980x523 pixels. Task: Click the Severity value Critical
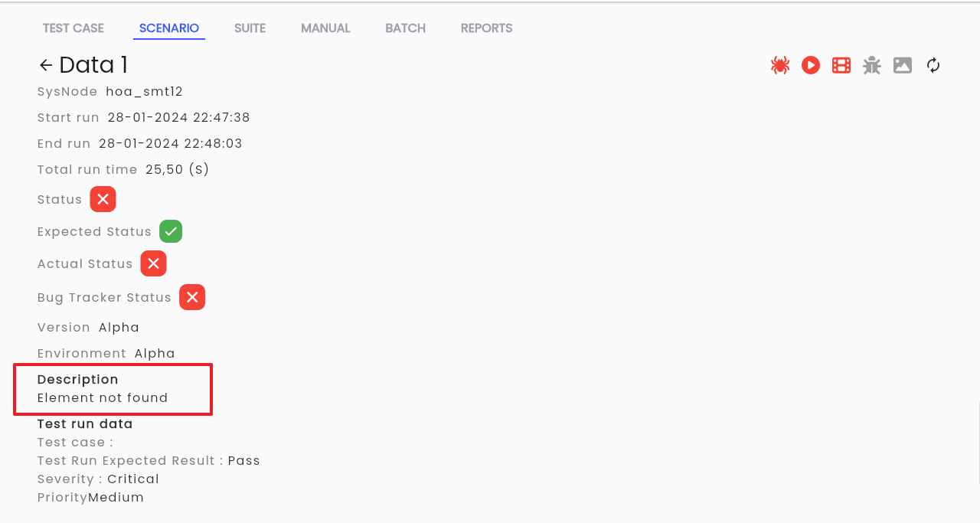tap(133, 479)
